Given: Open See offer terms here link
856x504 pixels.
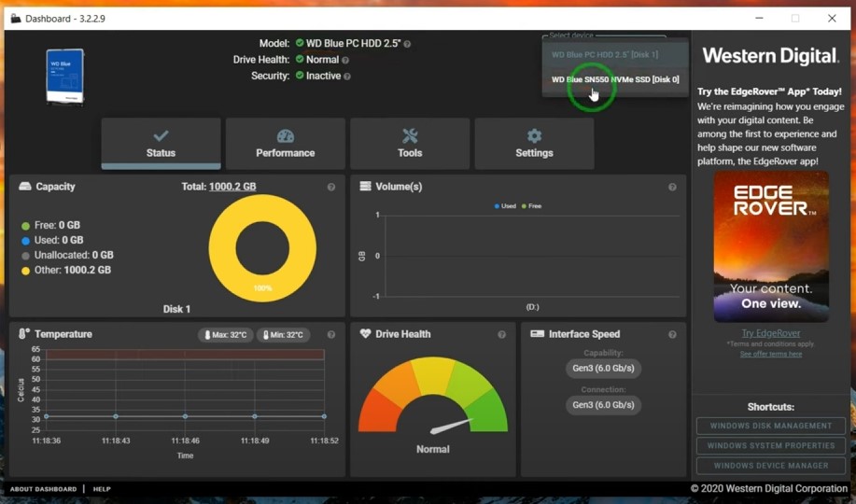Looking at the screenshot, I should [770, 355].
